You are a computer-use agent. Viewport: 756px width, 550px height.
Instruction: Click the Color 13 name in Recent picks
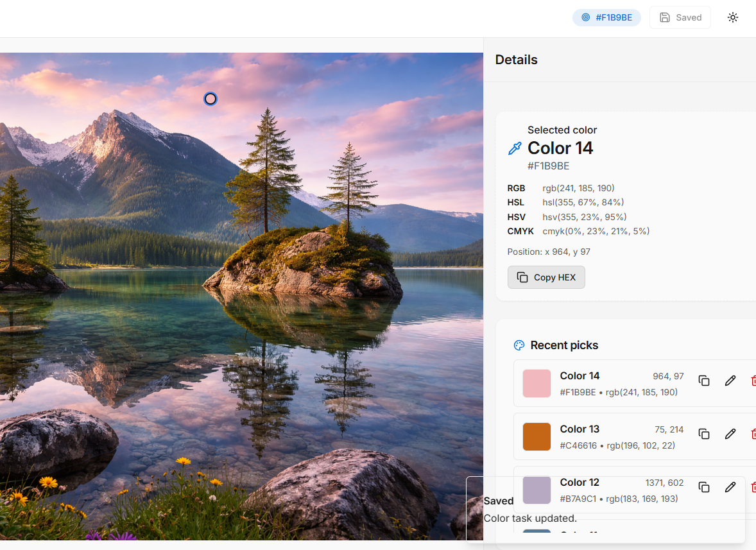pyautogui.click(x=580, y=429)
